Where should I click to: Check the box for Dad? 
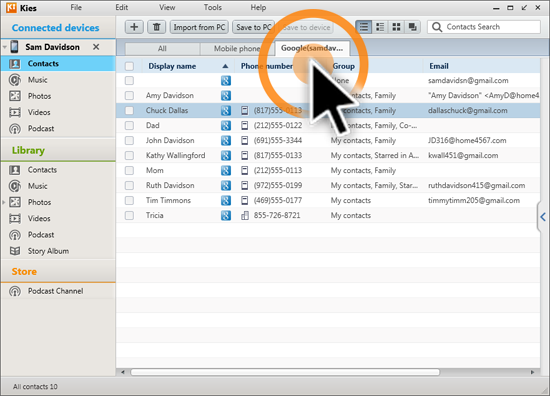[x=129, y=125]
